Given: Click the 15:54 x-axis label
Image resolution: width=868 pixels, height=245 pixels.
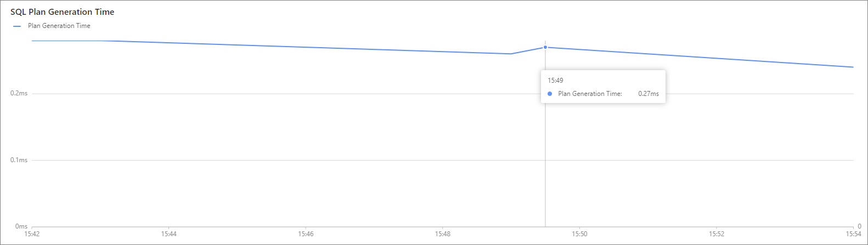Looking at the screenshot, I should point(853,234).
